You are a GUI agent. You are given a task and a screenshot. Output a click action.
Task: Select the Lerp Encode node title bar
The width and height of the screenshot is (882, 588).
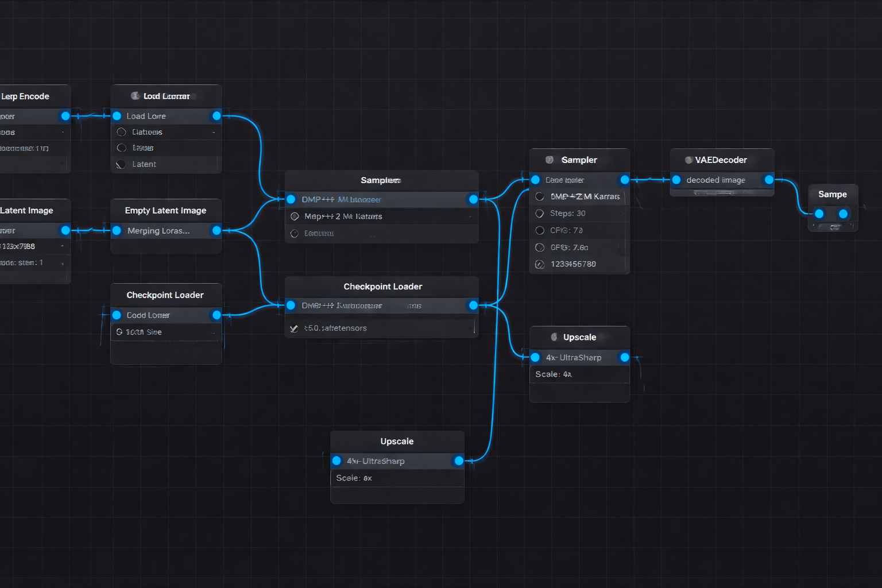point(26,96)
